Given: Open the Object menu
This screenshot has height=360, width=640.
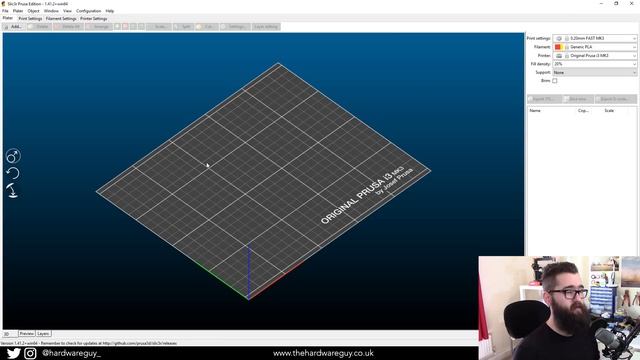Looking at the screenshot, I should coord(33,11).
